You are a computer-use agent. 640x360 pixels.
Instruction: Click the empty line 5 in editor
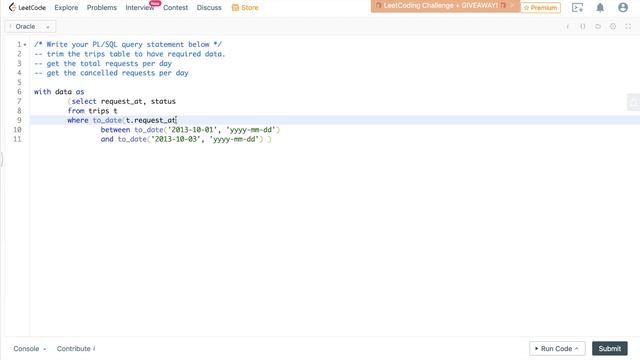[x=335, y=82]
